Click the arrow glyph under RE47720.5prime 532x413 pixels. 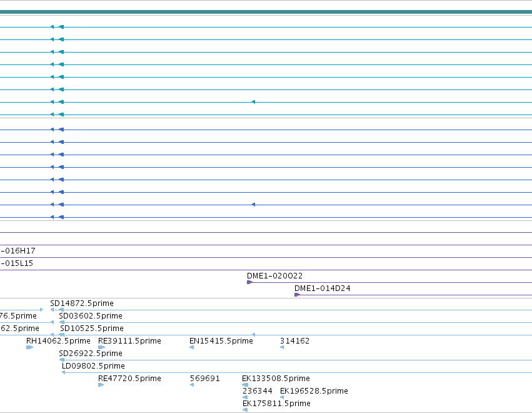(x=101, y=385)
